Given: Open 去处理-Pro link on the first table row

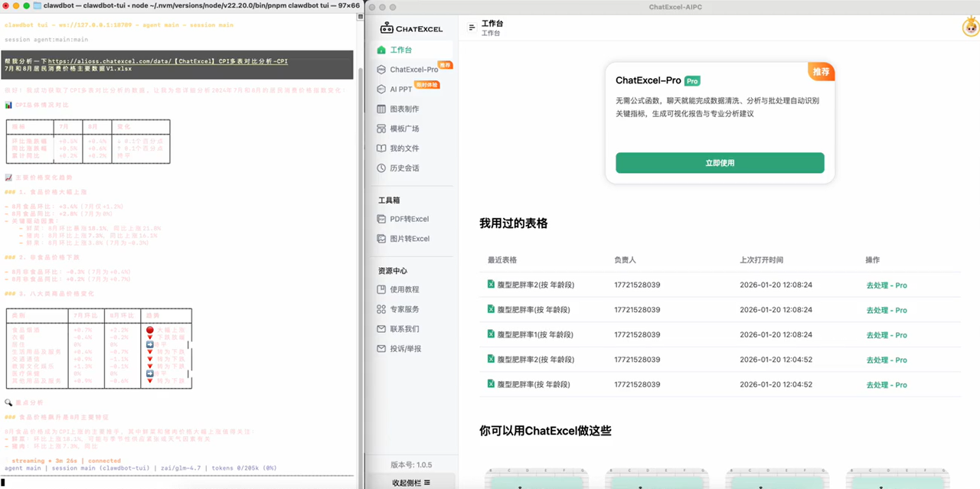Looking at the screenshot, I should pos(887,284).
